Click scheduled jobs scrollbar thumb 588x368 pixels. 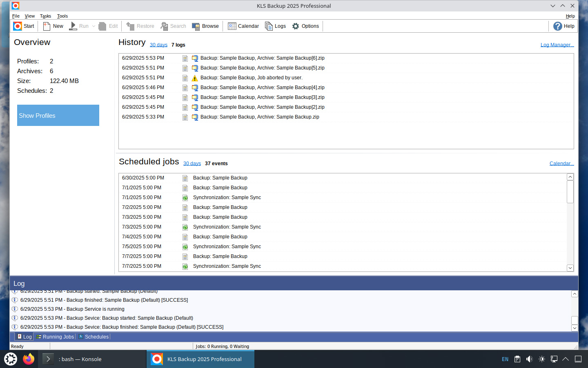click(570, 192)
